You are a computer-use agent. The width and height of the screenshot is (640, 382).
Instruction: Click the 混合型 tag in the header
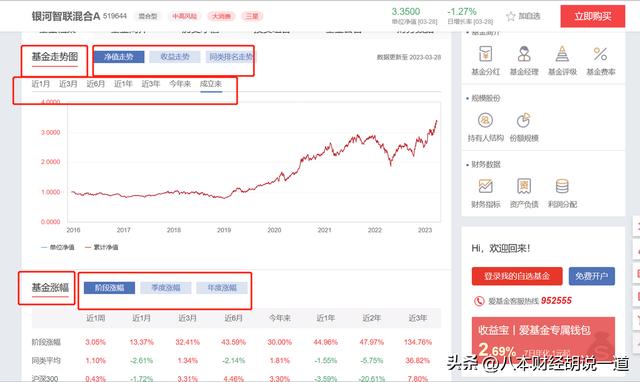(148, 16)
